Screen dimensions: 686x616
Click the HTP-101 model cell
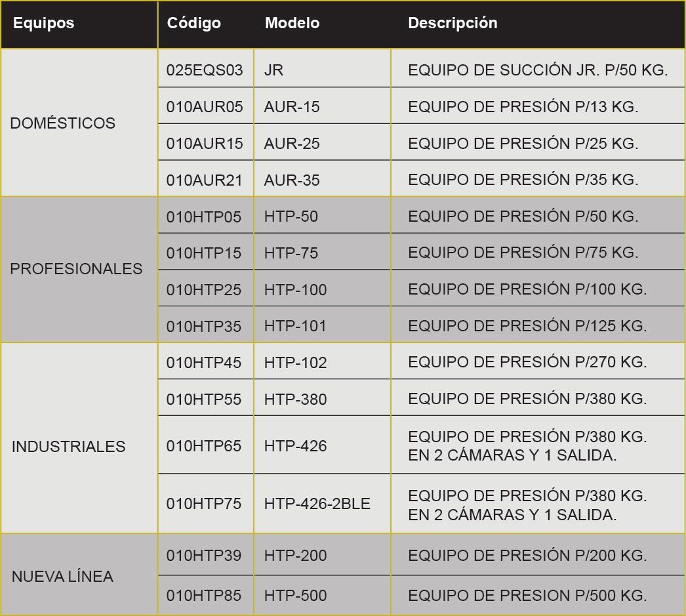pyautogui.click(x=295, y=326)
